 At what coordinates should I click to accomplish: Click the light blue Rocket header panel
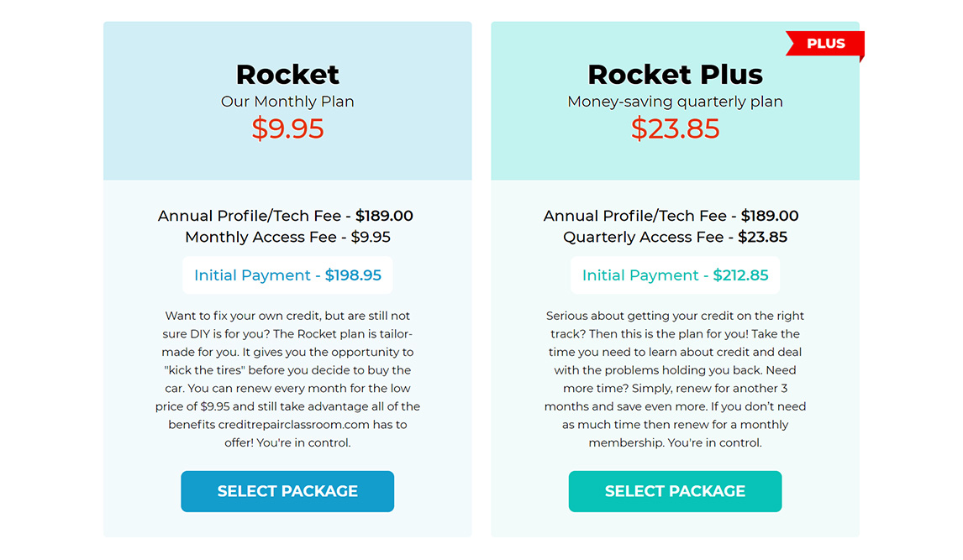pos(287,101)
